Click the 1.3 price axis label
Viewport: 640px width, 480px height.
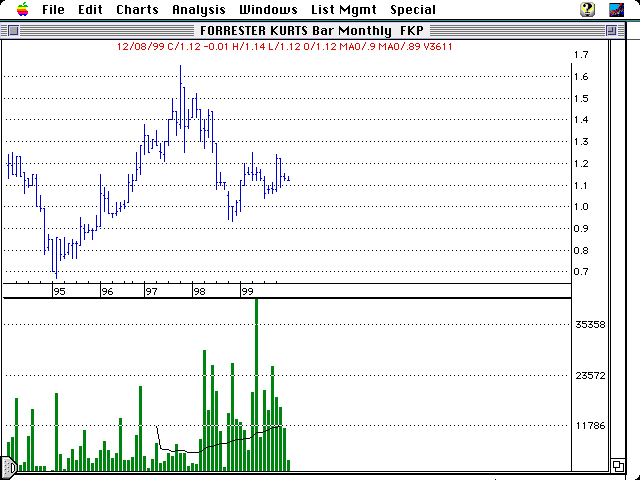point(581,142)
